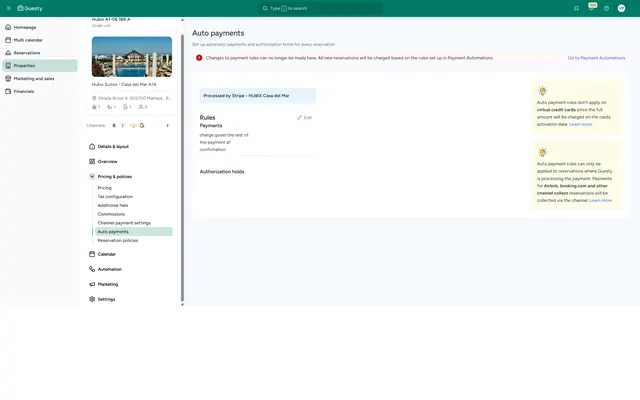Click Edit next to Rules
Viewport: 640px width, 400px height.
[304, 118]
